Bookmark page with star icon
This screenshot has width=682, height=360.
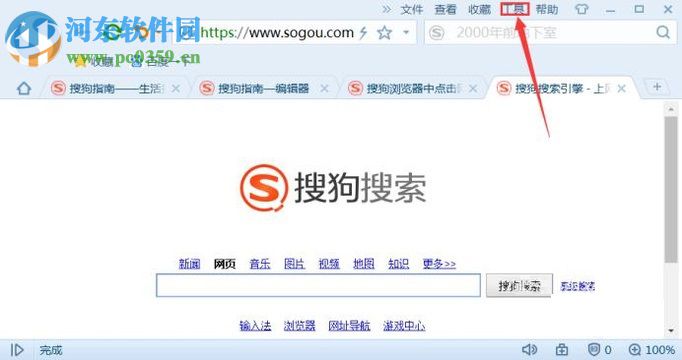[384, 33]
